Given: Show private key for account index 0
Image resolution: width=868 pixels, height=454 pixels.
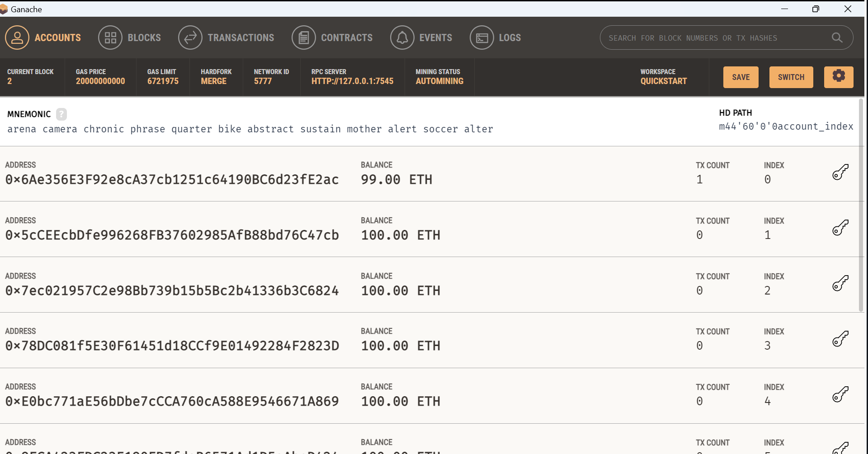Looking at the screenshot, I should point(840,172).
